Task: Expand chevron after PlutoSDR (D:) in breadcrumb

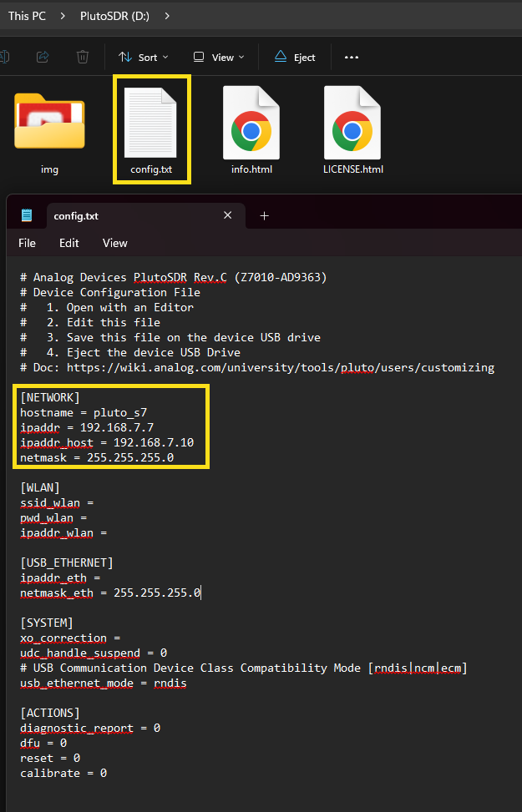Action: click(168, 15)
